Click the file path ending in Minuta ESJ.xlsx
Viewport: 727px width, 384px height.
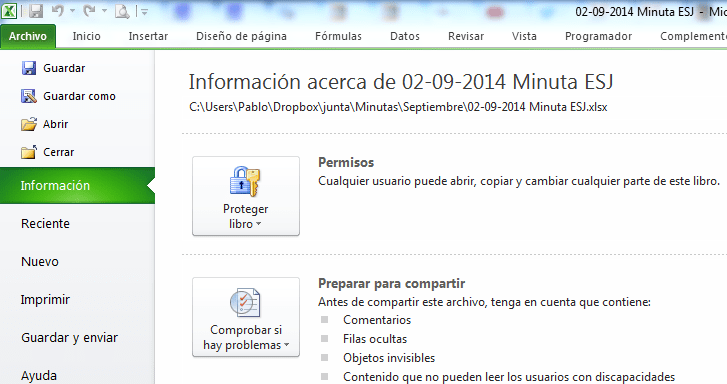[398, 107]
